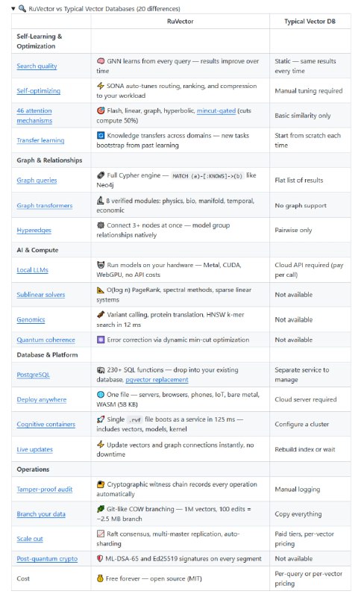Follow the pgvector replacement link

(x=157, y=380)
